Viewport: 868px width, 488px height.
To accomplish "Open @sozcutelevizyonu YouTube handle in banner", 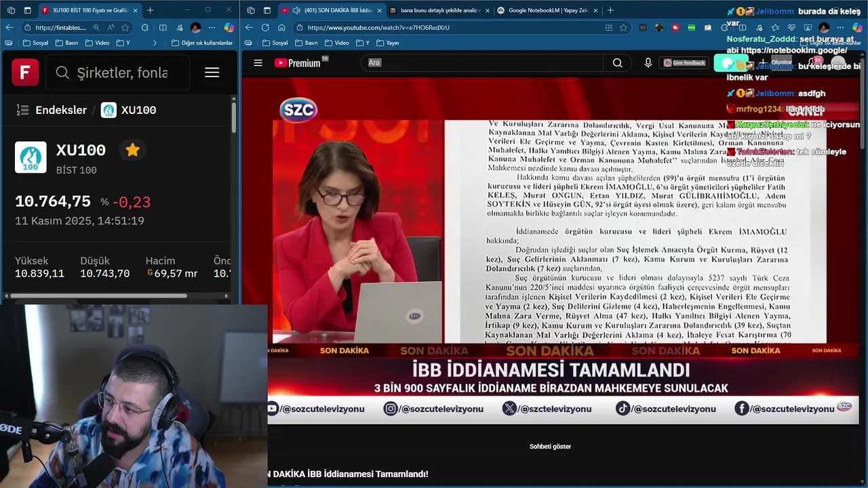I will click(x=316, y=409).
